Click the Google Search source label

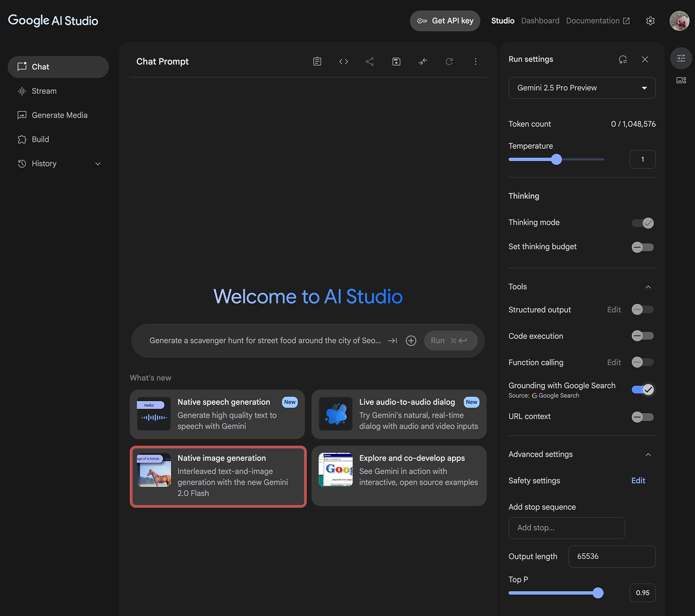click(555, 396)
